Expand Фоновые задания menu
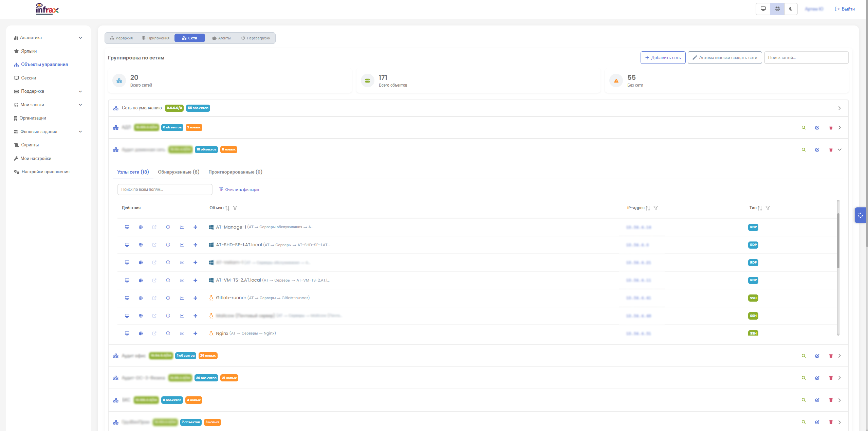The width and height of the screenshot is (868, 431). tap(48, 132)
